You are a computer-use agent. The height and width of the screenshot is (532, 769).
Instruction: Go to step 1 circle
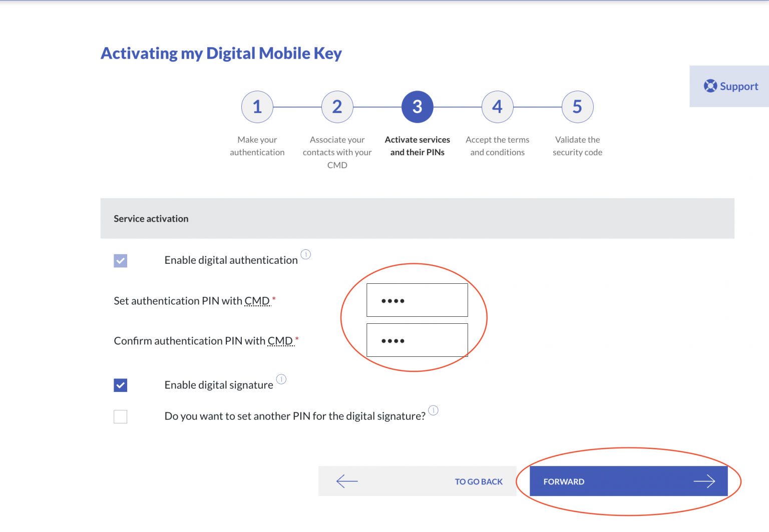257,107
